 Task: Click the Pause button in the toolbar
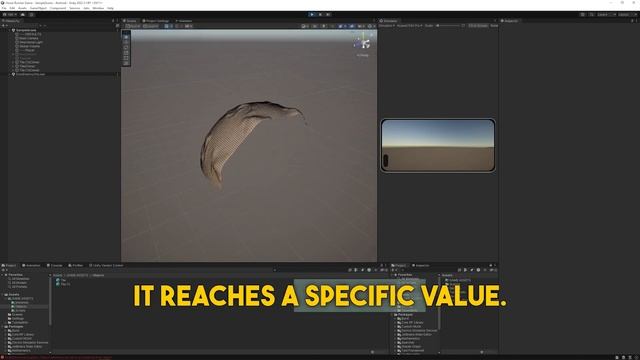coord(320,15)
